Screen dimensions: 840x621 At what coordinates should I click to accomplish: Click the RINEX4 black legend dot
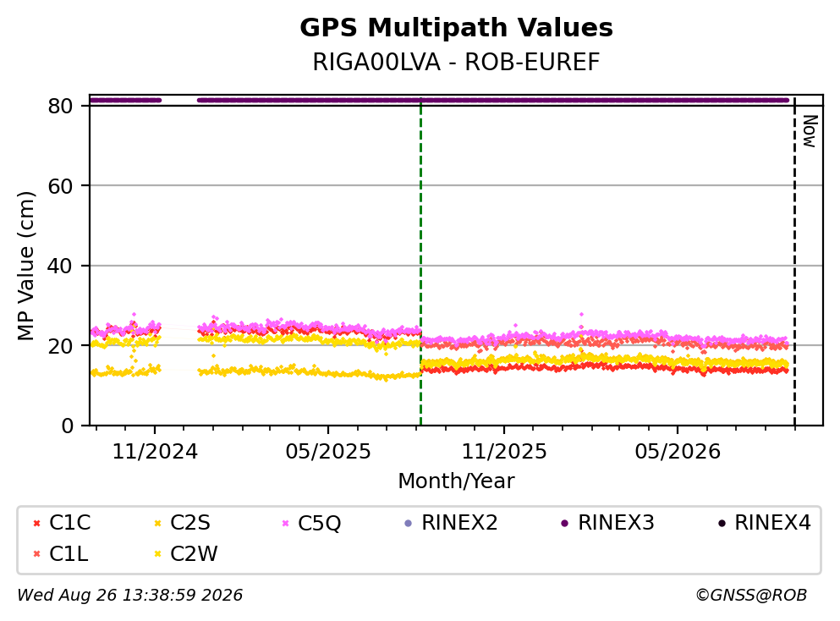click(x=722, y=523)
